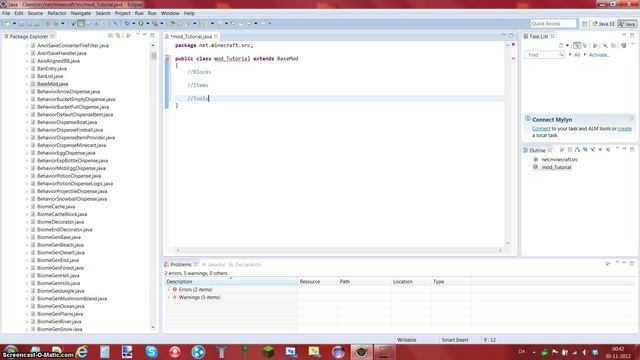Select the mod_Tutorial.java editor tab
Image resolution: width=640 pixels, height=360 pixels.
coord(191,36)
